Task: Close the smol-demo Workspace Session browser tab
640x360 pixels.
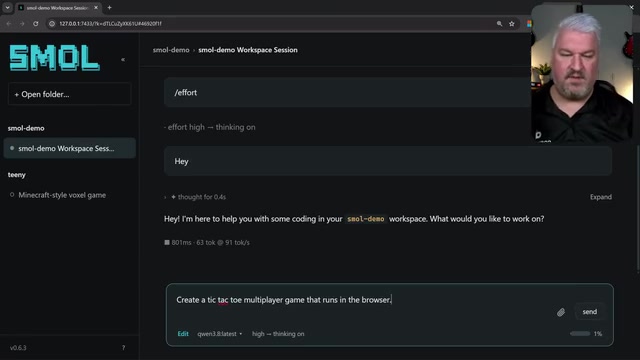Action: 96,7
